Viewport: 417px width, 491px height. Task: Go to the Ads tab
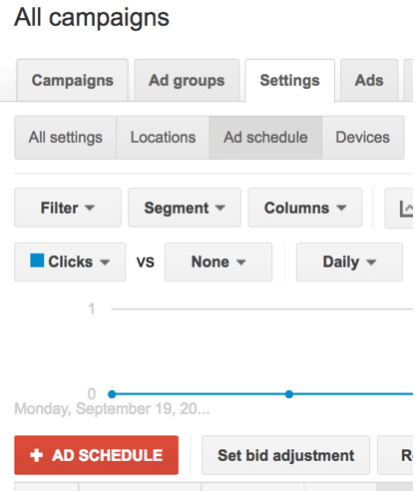click(369, 80)
